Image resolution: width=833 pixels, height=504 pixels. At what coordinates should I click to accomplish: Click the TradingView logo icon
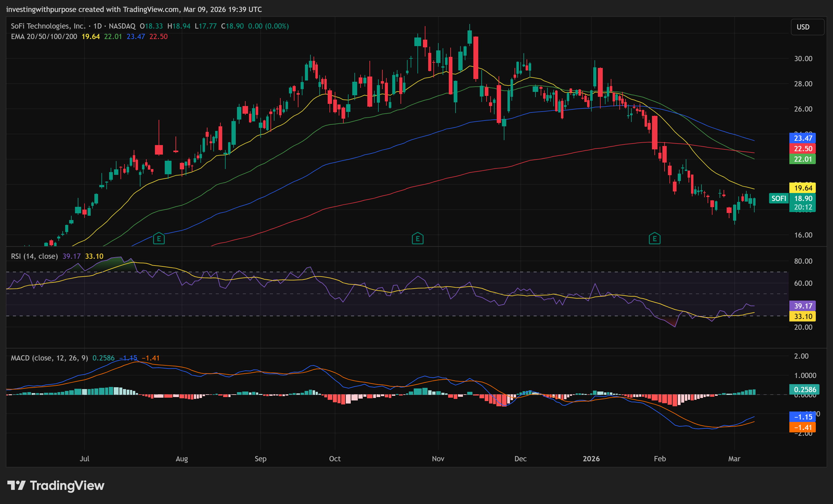(x=17, y=486)
